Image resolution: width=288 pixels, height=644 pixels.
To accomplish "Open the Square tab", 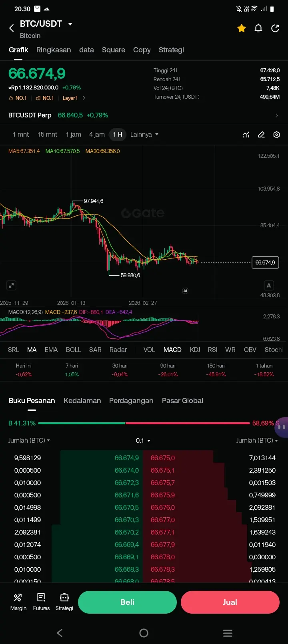I will pyautogui.click(x=114, y=50).
